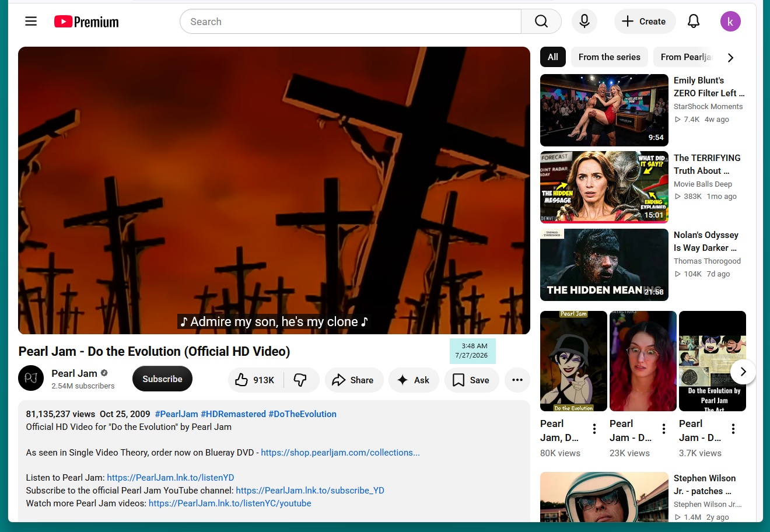The image size is (770, 532).
Task: Open Stephen Wilson Jr. patches thumbnail
Action: pyautogui.click(x=604, y=497)
